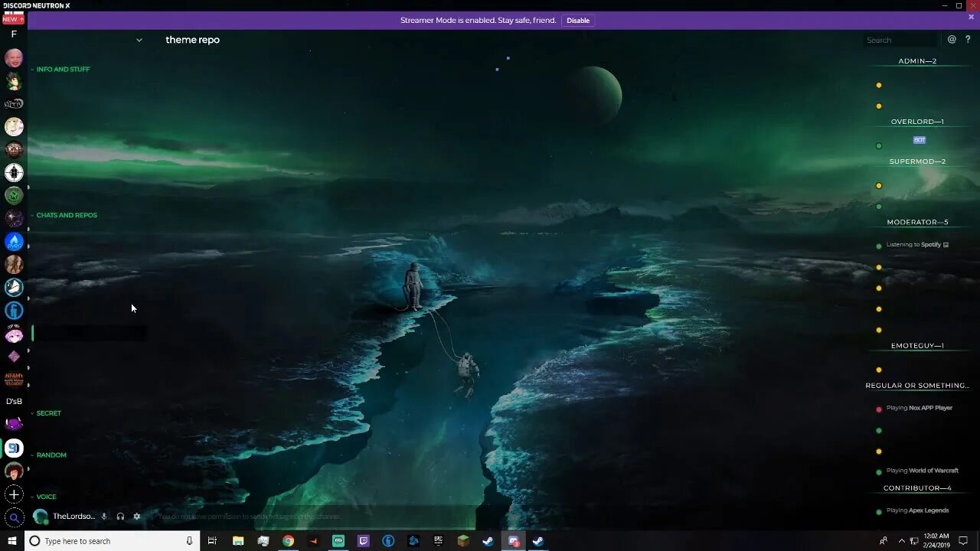This screenshot has width=980, height=551.
Task: Show hidden system tray icons chevron
Action: 901,541
